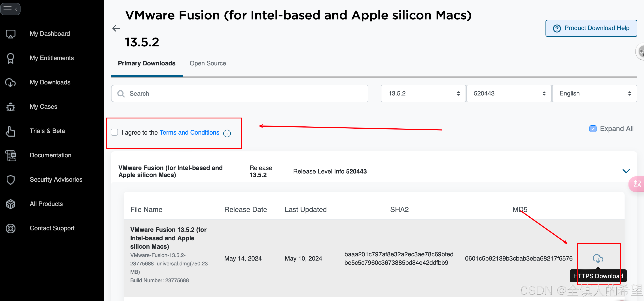Open All Products menu item
644x301 pixels.
[46, 204]
